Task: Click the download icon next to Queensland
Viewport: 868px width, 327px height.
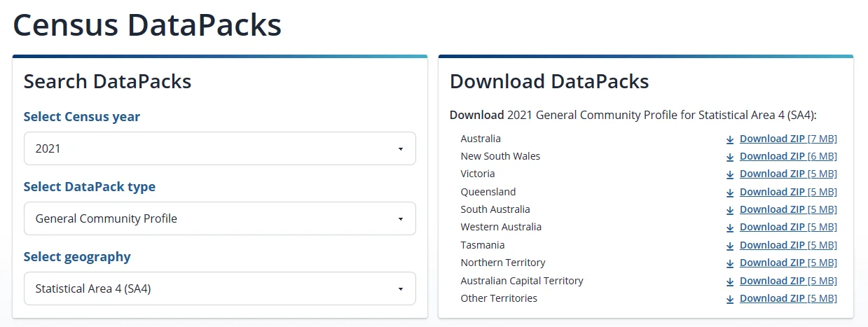Action: tap(730, 193)
